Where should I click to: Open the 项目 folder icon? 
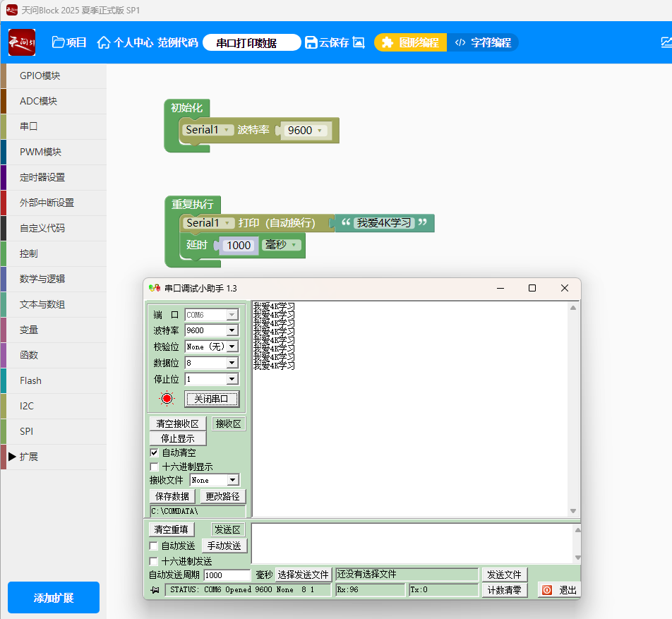click(x=59, y=42)
